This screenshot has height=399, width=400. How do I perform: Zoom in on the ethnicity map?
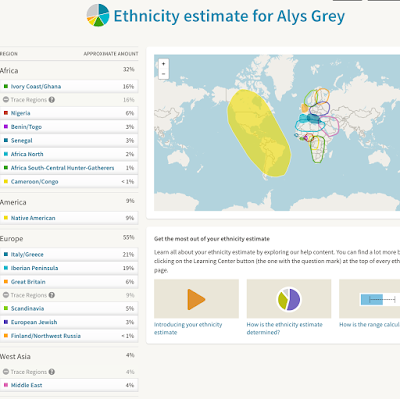pyautogui.click(x=163, y=64)
